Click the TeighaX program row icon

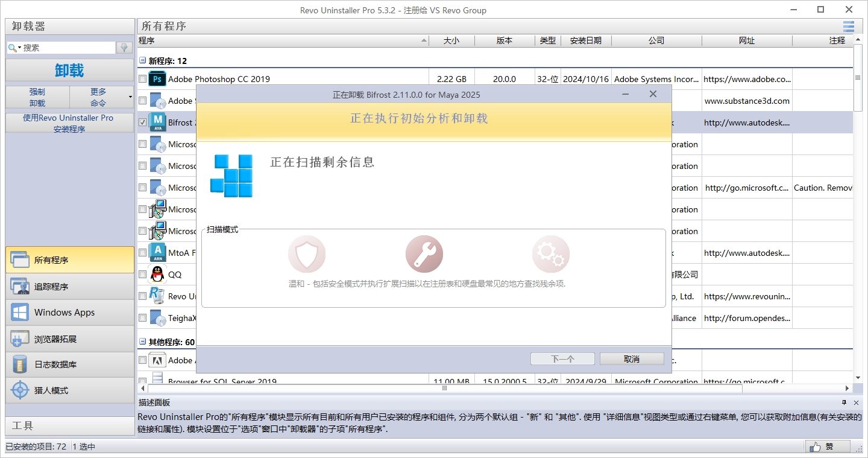(157, 318)
